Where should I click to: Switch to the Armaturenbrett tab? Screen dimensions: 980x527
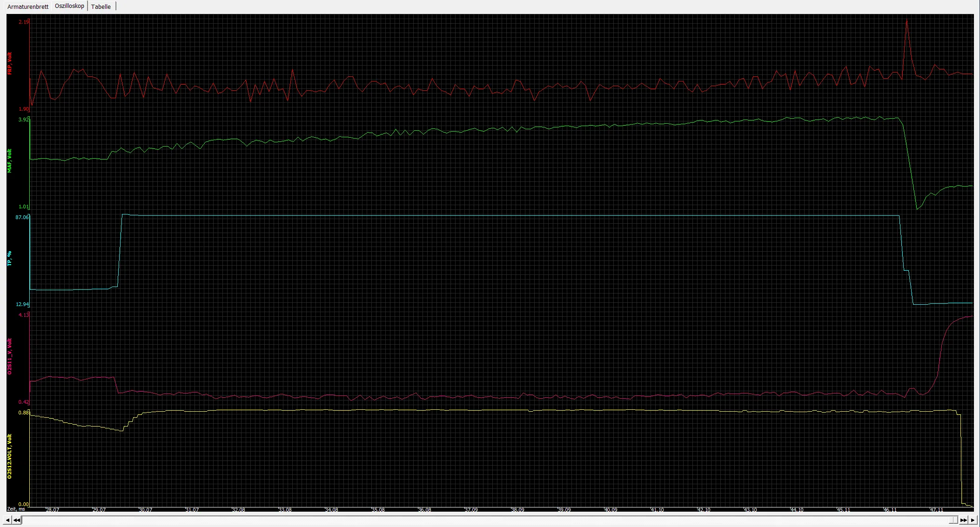pos(28,7)
